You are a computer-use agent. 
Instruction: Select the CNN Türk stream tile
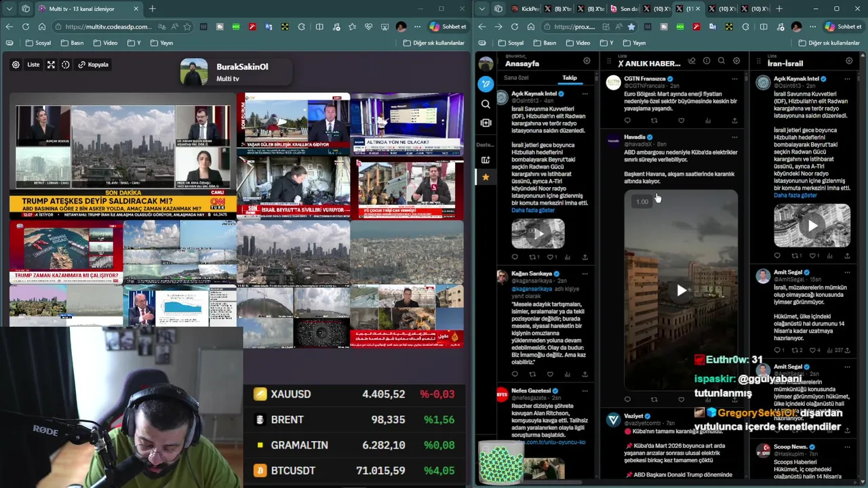pos(123,156)
